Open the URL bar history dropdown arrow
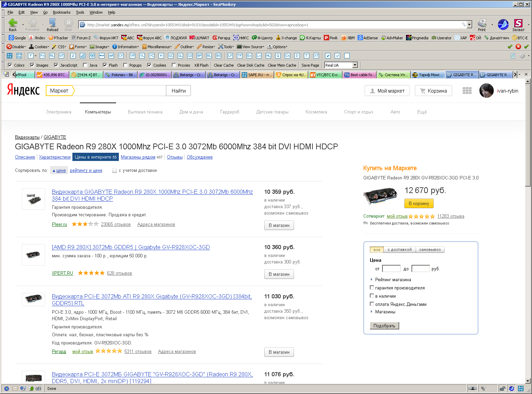 [x=470, y=25]
